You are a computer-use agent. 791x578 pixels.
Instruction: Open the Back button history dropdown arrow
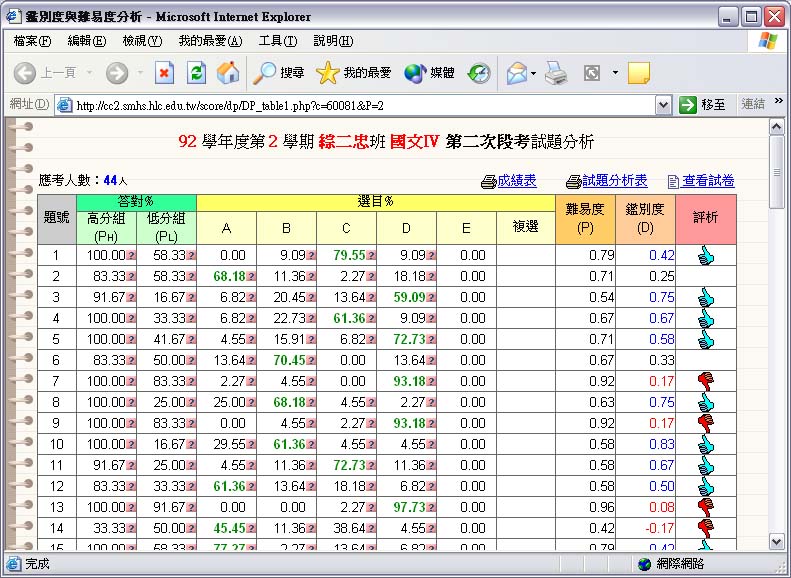pos(89,73)
